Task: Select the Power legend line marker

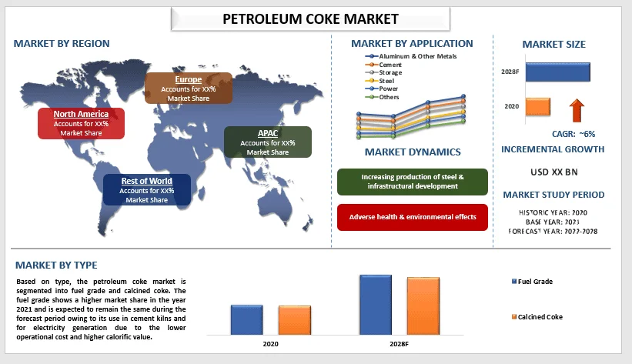Action: (372, 88)
